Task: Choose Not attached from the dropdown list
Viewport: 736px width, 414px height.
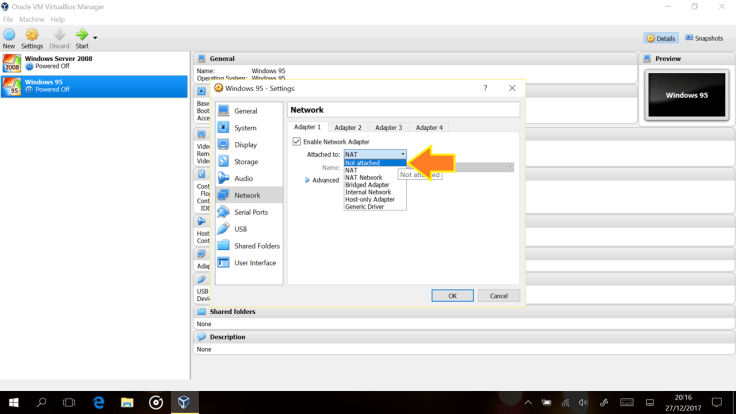Action: [363, 163]
